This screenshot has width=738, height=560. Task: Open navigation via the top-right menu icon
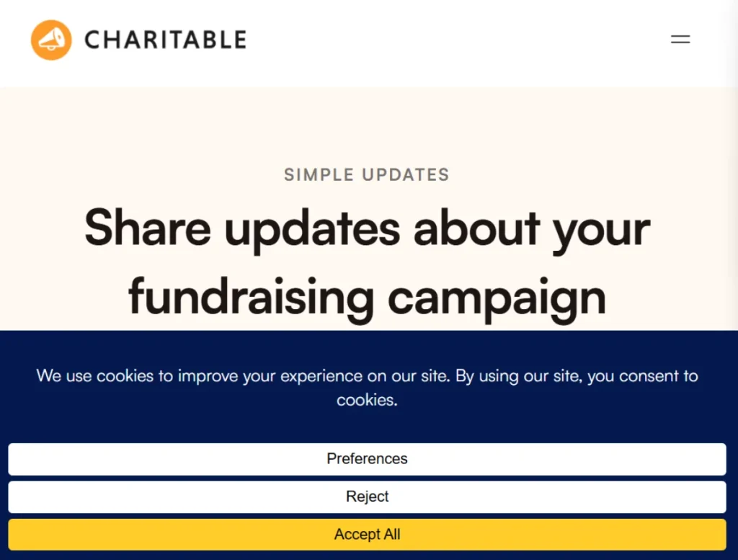coord(680,39)
